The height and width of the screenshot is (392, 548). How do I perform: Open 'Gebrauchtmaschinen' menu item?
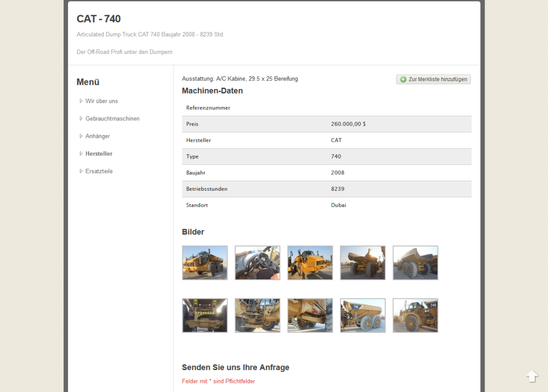[112, 119]
